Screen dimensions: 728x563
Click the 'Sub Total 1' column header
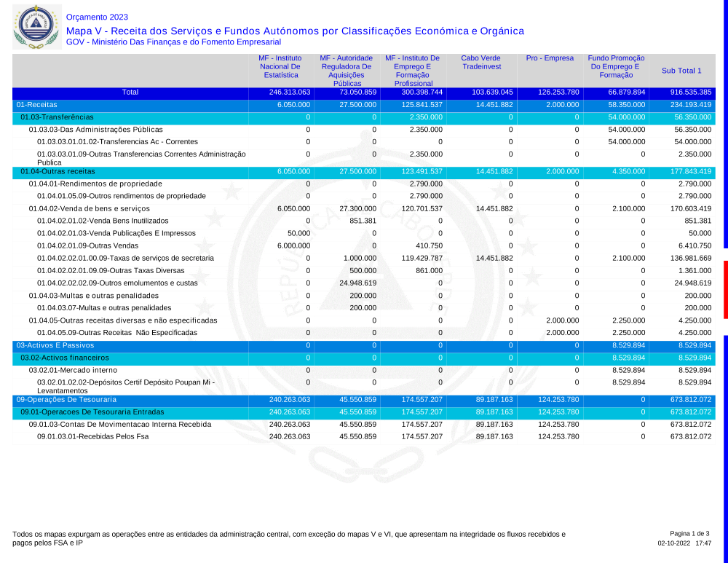[x=681, y=71]
